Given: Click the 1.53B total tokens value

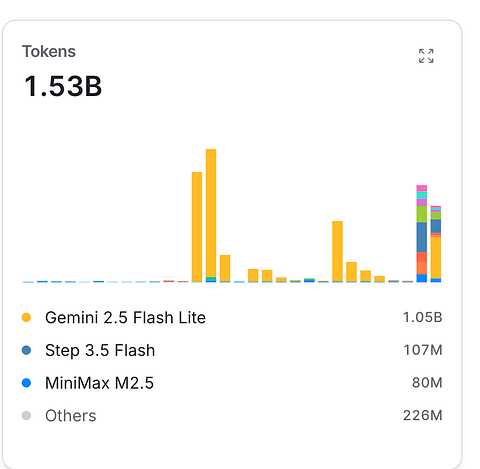Looking at the screenshot, I should (63, 86).
